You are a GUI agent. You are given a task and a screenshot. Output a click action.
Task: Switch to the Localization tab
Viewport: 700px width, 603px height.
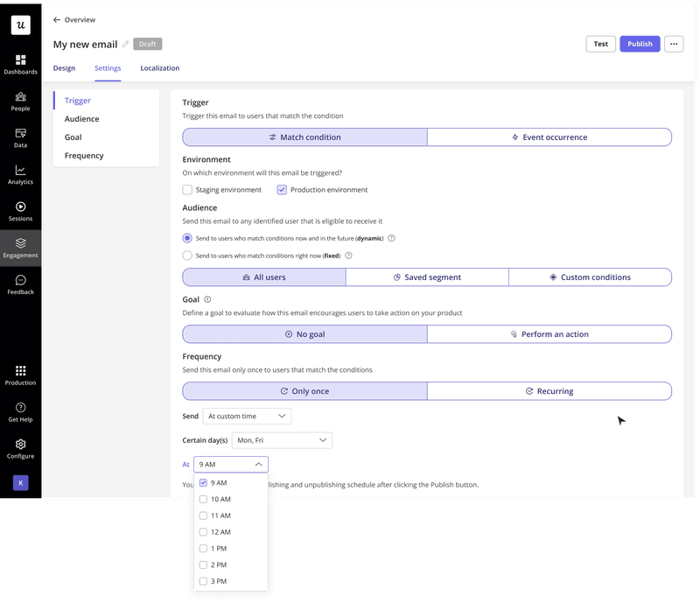click(x=160, y=68)
